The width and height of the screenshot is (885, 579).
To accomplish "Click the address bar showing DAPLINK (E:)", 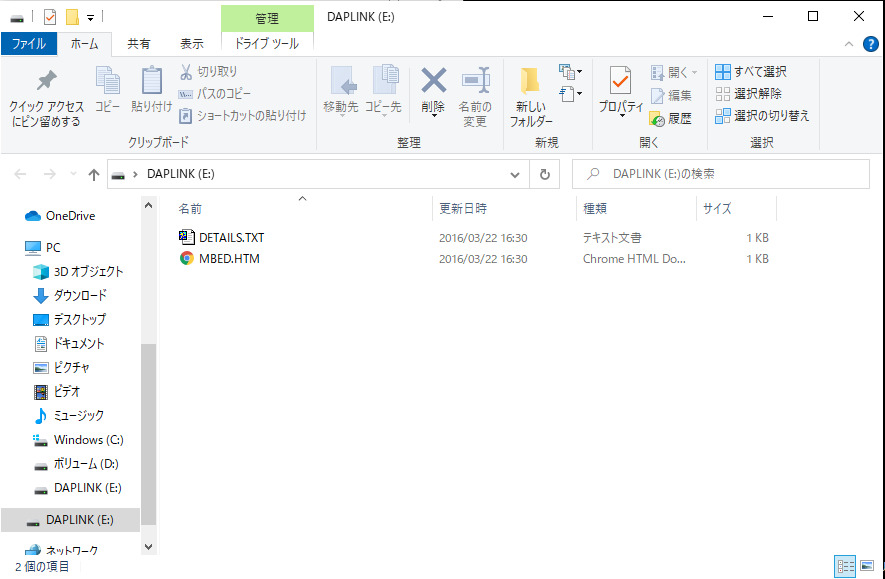I will [x=318, y=174].
